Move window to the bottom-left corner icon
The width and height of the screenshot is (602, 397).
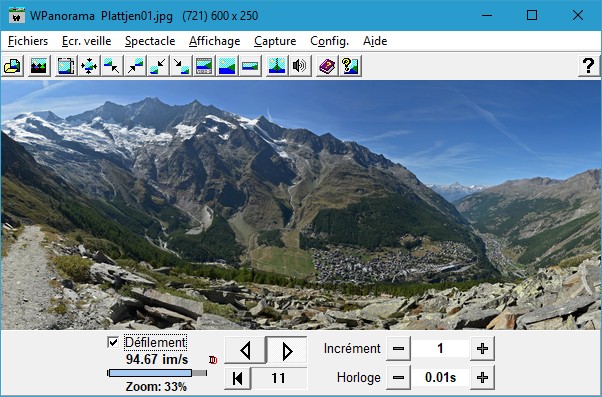coord(158,66)
